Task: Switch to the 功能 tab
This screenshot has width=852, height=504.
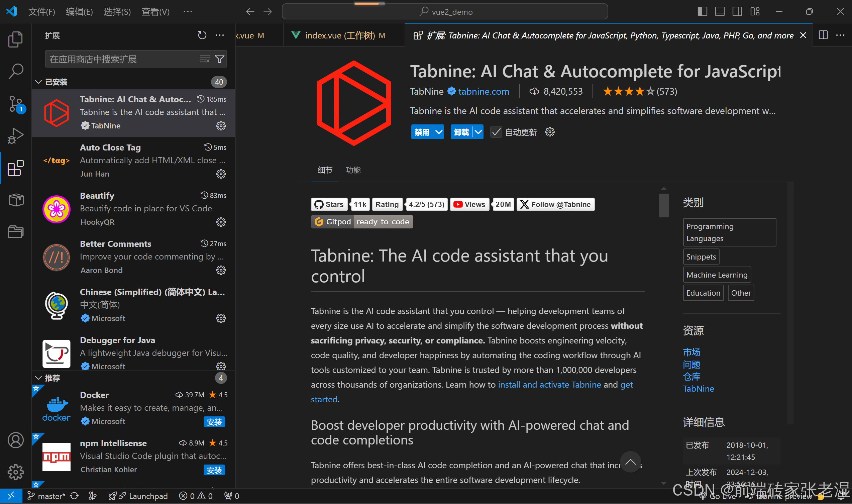Action: pos(353,170)
